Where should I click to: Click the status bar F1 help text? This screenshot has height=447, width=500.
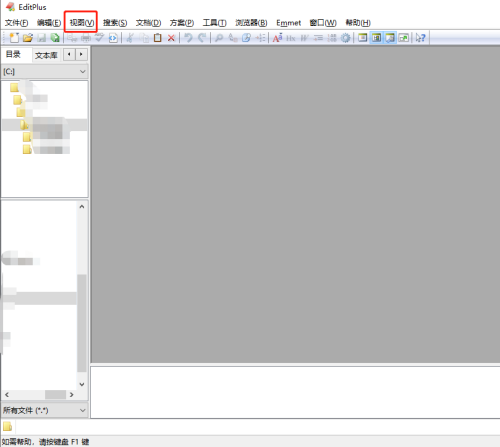[45, 442]
